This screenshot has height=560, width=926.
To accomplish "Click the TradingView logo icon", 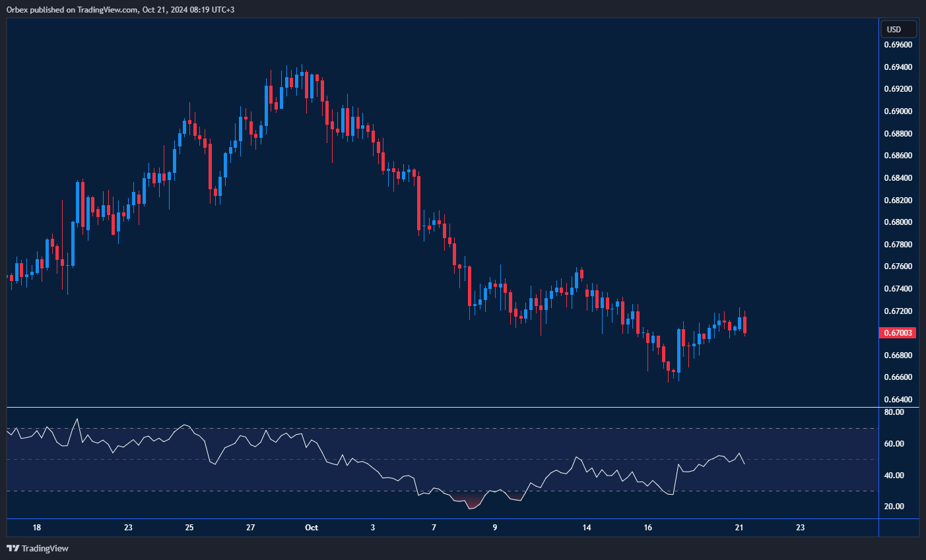I will point(13,548).
